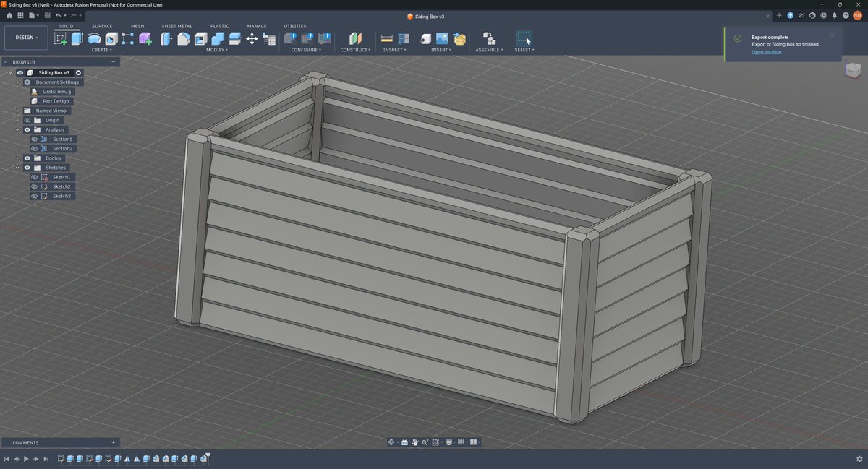Show Sketch3 in the browser
Viewport: 868px width, 469px height.
tap(34, 197)
